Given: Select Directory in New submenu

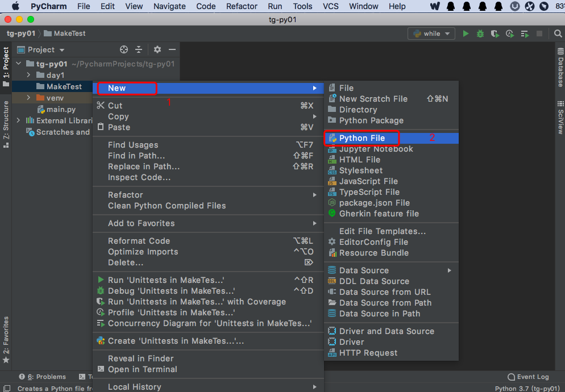Looking at the screenshot, I should click(x=391, y=110).
